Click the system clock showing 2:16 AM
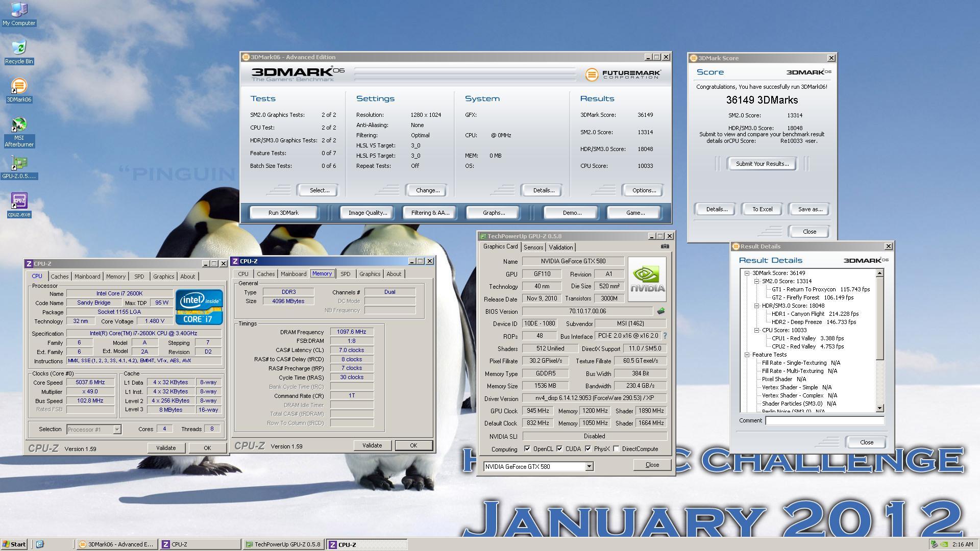980x551 pixels. [962, 544]
